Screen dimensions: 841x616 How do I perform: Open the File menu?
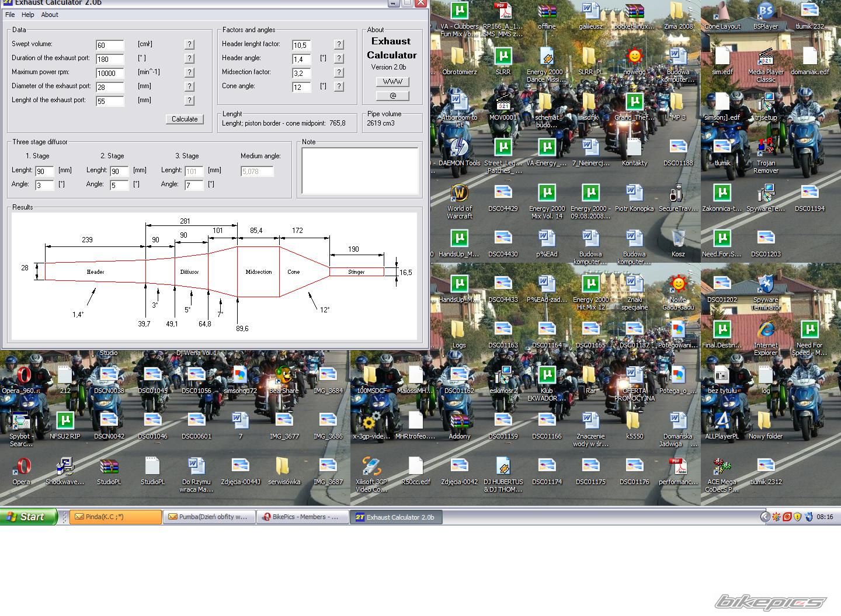tap(10, 15)
